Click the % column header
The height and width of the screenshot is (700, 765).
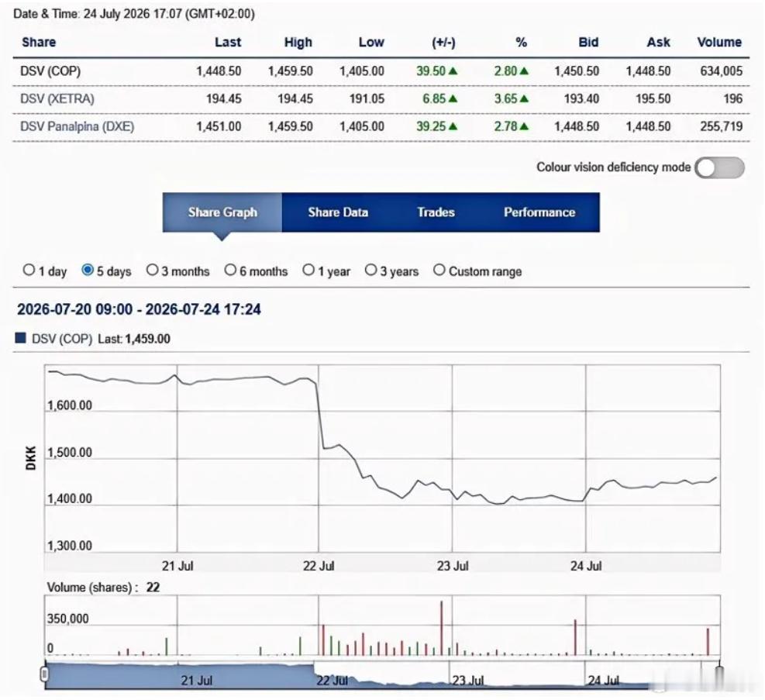521,43
